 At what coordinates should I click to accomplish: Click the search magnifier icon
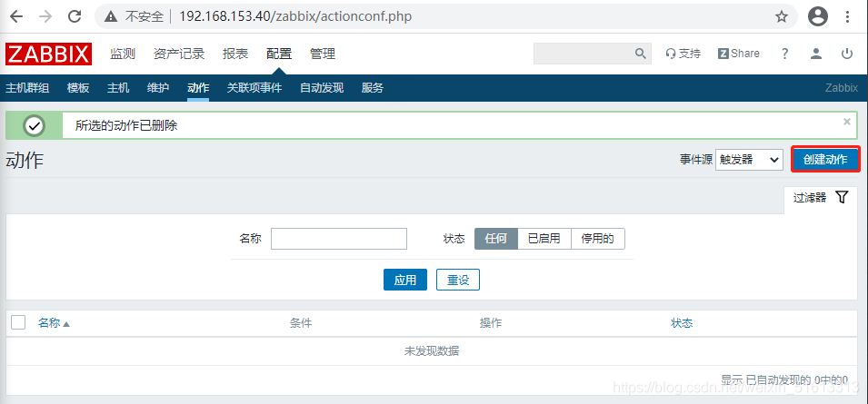point(640,54)
